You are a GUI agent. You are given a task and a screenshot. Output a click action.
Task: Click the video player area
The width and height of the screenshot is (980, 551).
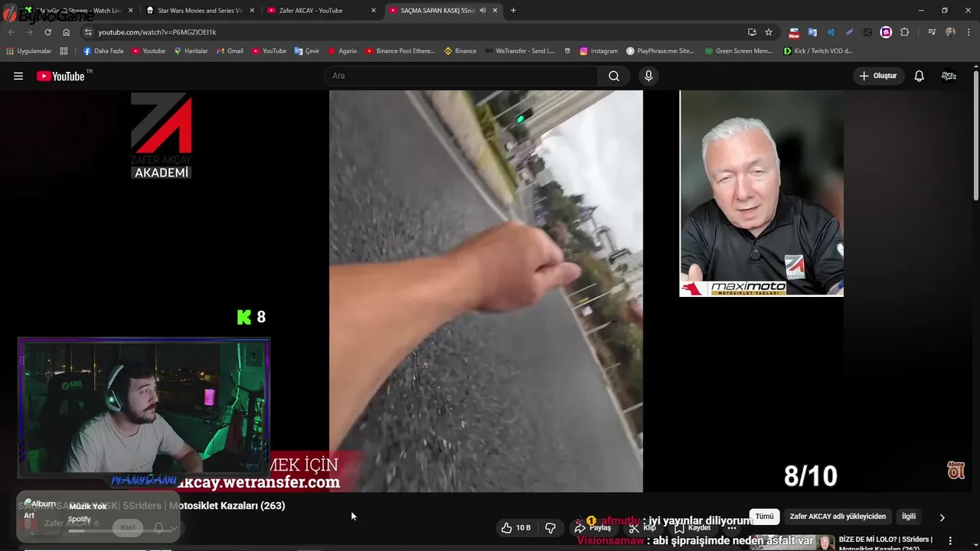click(485, 291)
